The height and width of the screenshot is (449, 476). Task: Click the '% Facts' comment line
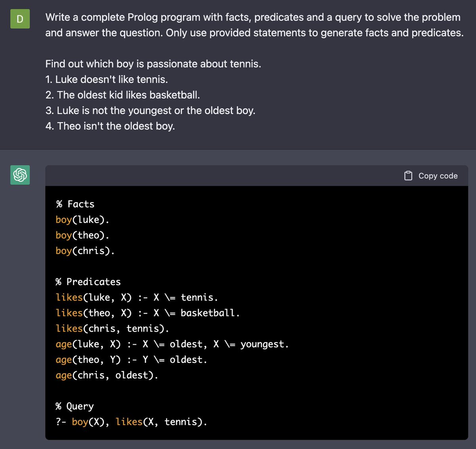click(75, 204)
